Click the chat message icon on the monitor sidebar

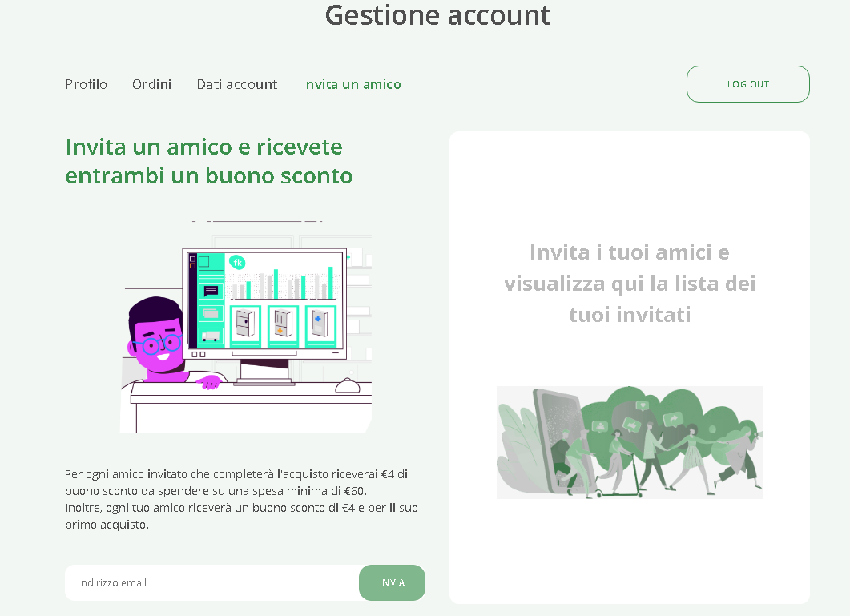[x=211, y=292]
